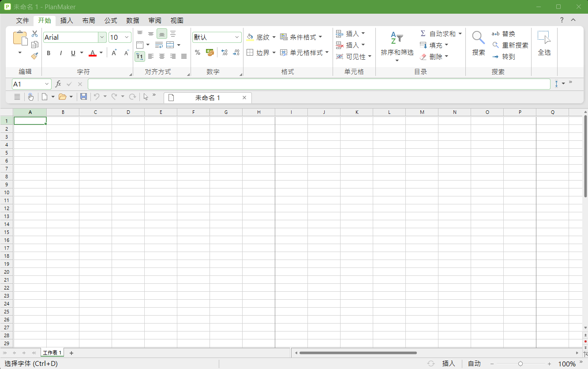
Task: Open the 插入 ribbon tab
Action: [67, 21]
